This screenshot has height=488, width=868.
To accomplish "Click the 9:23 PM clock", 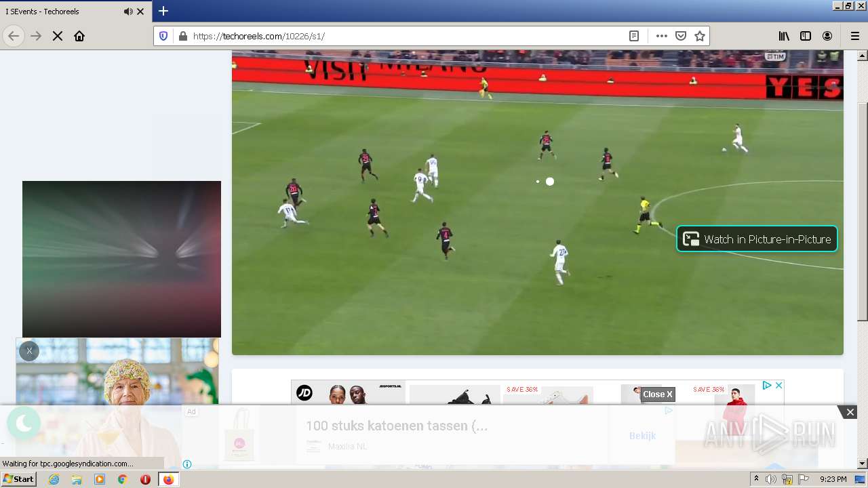I will (833, 479).
